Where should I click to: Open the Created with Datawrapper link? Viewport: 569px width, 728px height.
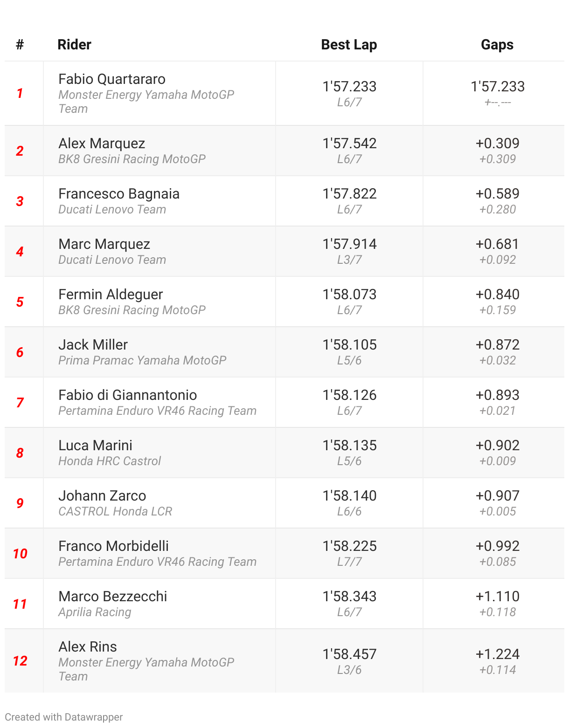[x=64, y=717]
